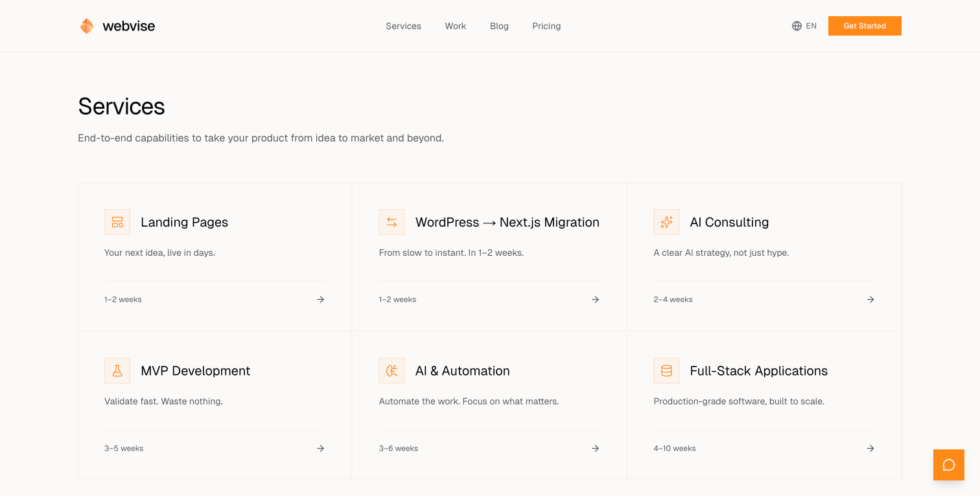
Task: Open the Services menu item
Action: click(403, 26)
